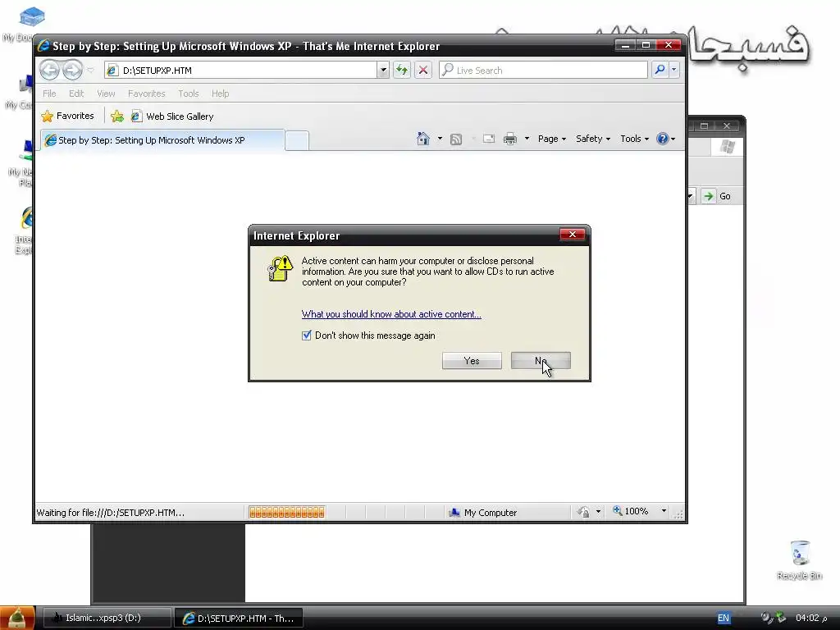
Task: Click Add to Favorites Bar icon
Action: click(116, 116)
